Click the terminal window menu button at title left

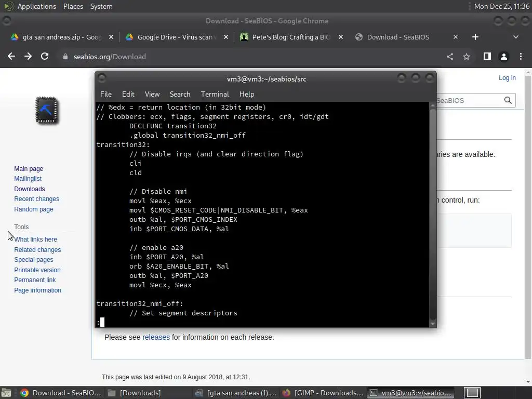[x=102, y=78]
